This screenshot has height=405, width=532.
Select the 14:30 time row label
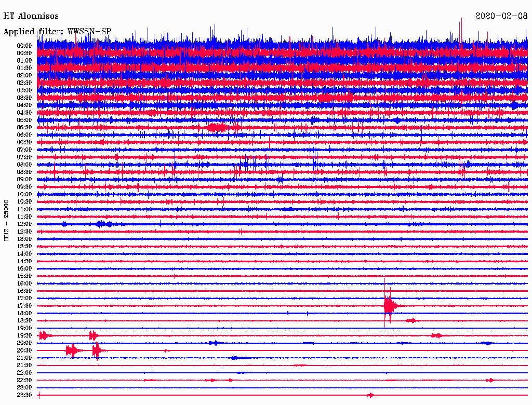(24, 262)
